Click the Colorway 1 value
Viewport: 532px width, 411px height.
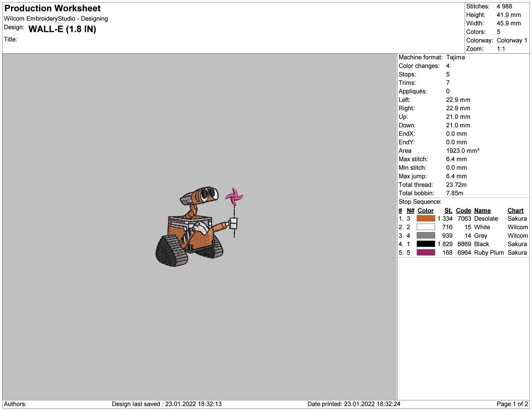(512, 40)
